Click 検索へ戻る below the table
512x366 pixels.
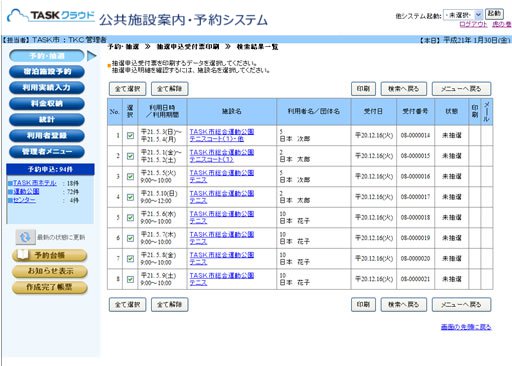(404, 305)
